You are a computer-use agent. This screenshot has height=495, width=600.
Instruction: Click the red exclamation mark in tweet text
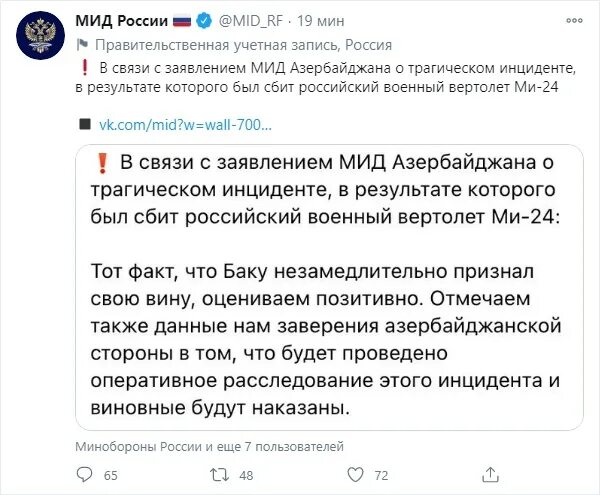[85, 68]
